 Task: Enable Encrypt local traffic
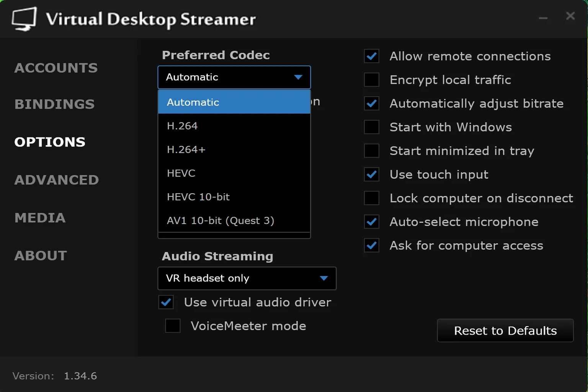coord(371,80)
